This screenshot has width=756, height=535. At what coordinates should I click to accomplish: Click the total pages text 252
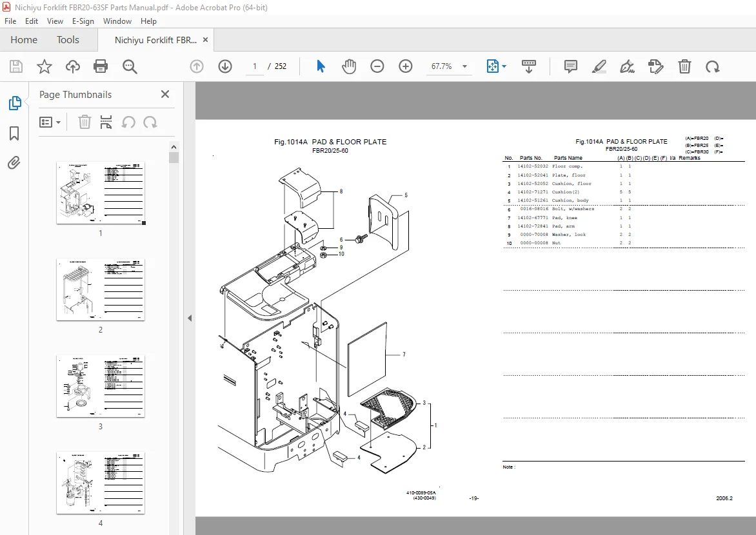281,66
